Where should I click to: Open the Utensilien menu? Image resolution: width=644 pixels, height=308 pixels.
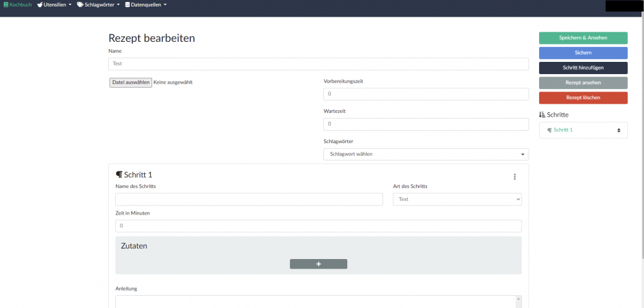54,5
